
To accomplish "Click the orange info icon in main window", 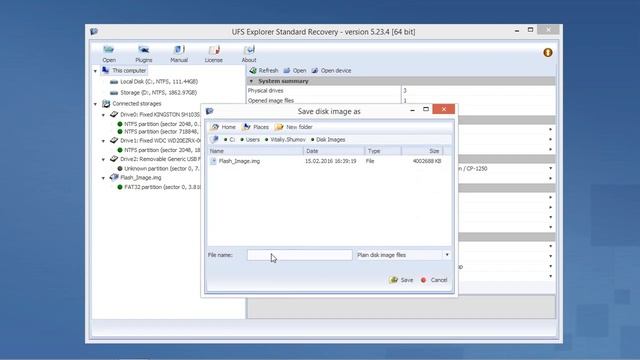I will [x=548, y=53].
